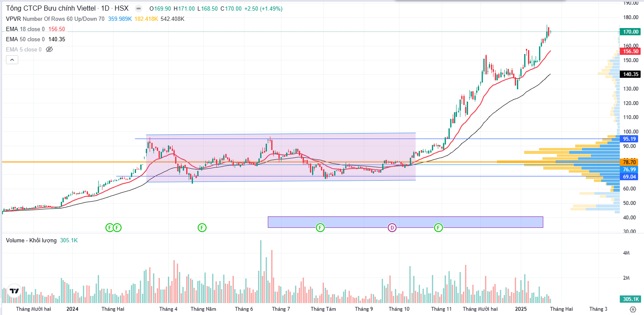This screenshot has width=644, height=315.
Task: Click the 359.989K up-volume value in VPVR legend
Action: tap(121, 19)
